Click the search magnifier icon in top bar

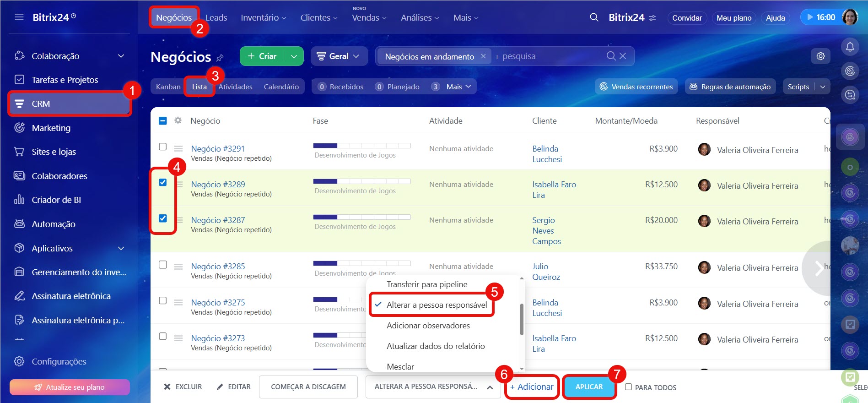[x=594, y=17]
